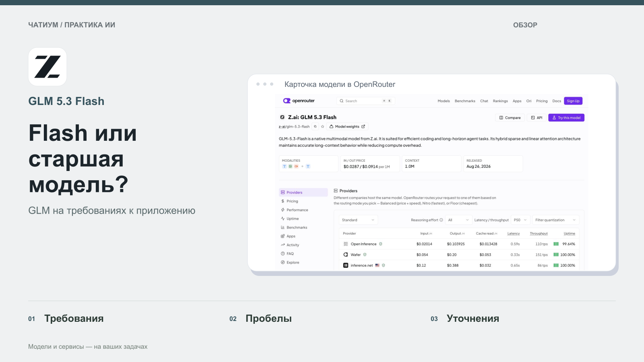Click the Open Inference provider icon
Screen dimensions: 644x362
[x=346, y=244]
